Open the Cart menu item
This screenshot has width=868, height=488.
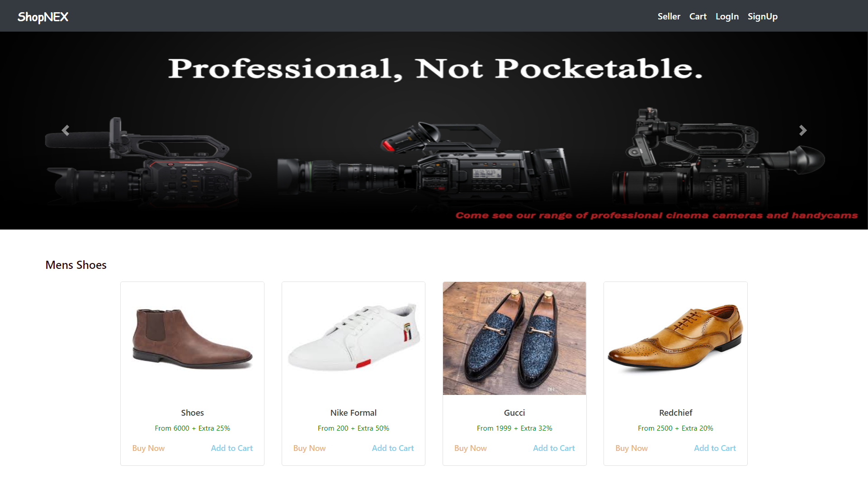(x=698, y=16)
